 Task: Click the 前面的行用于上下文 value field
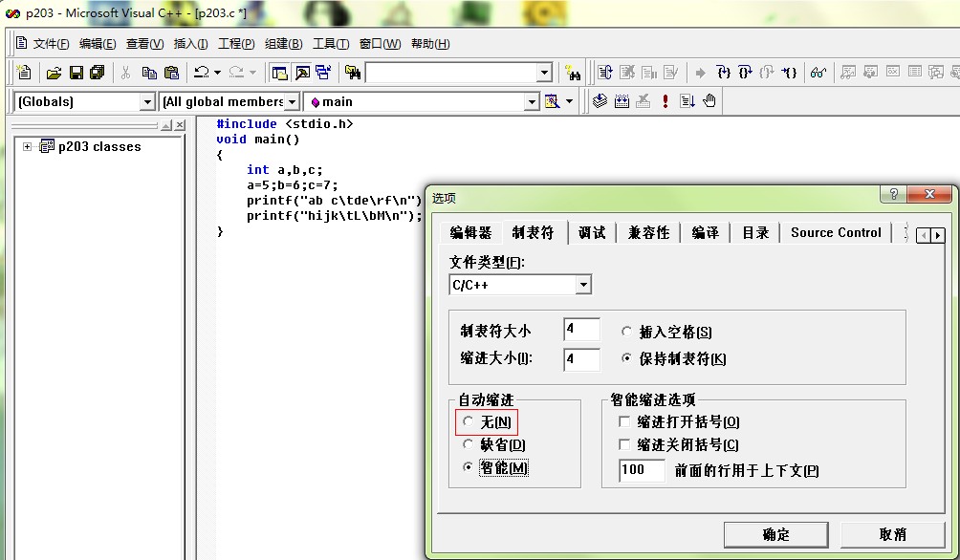[x=642, y=470]
